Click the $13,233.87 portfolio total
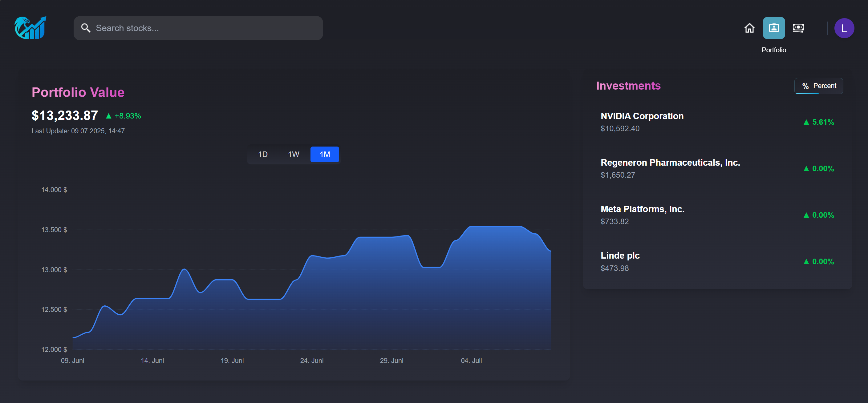This screenshot has width=868, height=403. click(65, 115)
